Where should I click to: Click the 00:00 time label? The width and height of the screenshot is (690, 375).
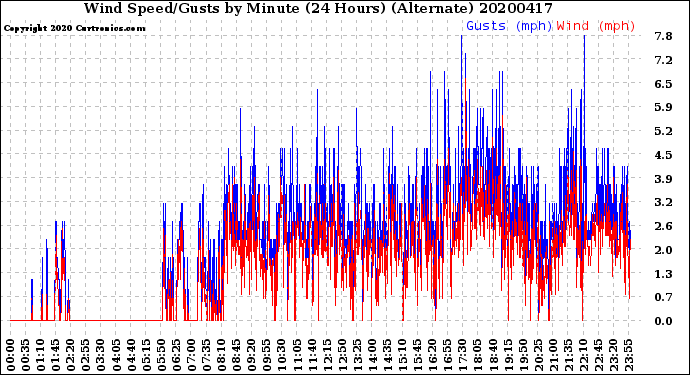click(11, 355)
